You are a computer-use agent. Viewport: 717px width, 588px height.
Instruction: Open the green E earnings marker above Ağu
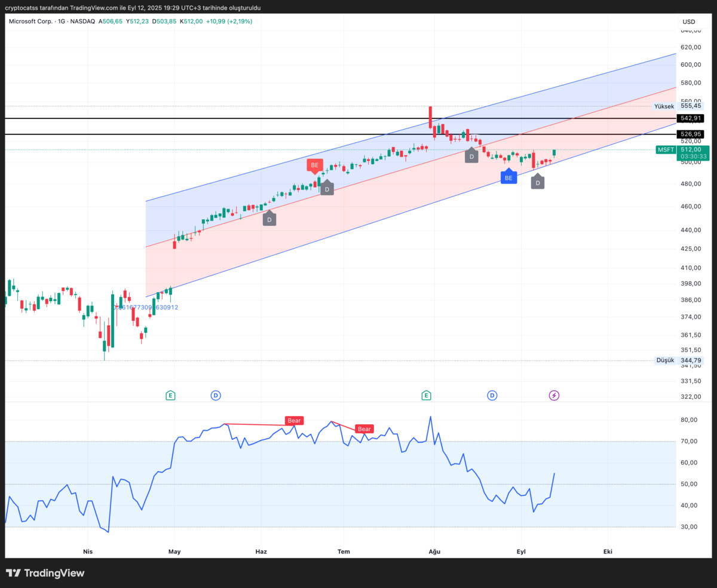pyautogui.click(x=426, y=395)
